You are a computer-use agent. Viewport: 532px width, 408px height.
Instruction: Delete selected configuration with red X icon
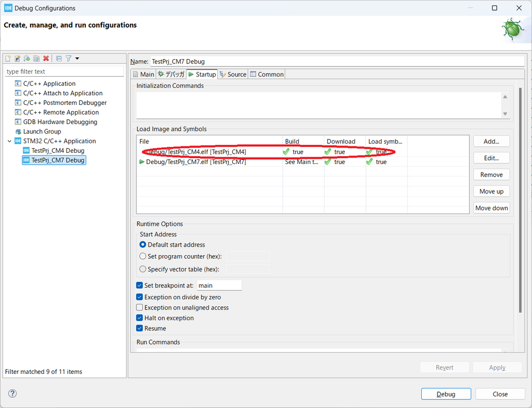pos(46,59)
